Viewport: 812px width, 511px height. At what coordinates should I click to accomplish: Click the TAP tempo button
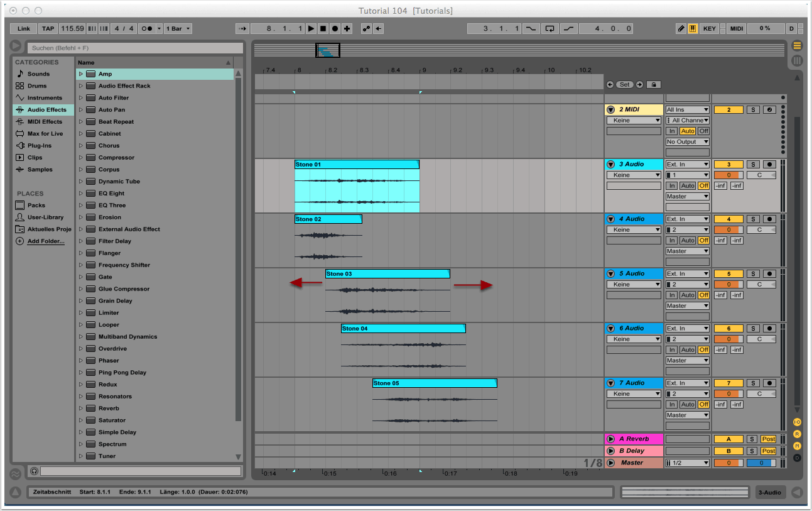pos(48,28)
